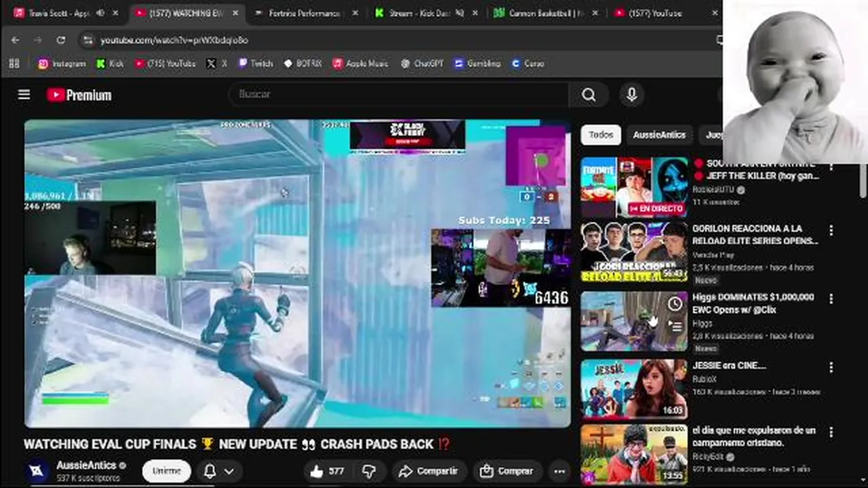Image resolution: width=868 pixels, height=488 pixels.
Task: Open el dia que me expulsaron title
Action: point(754,436)
